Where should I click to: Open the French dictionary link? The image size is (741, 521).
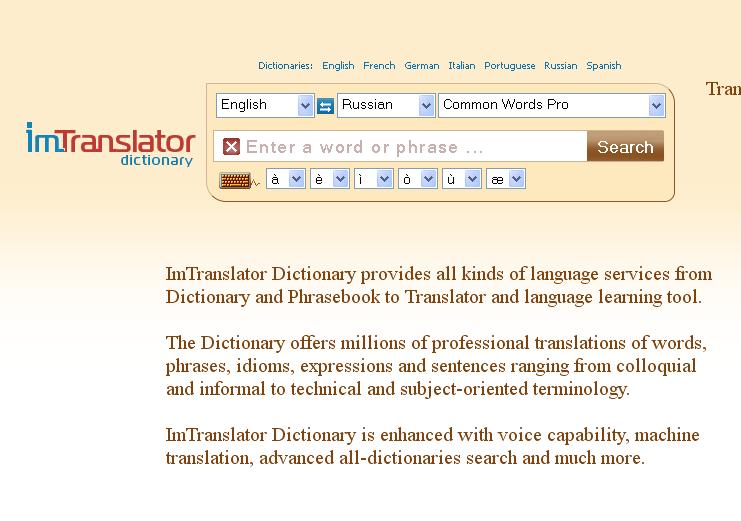click(x=379, y=66)
